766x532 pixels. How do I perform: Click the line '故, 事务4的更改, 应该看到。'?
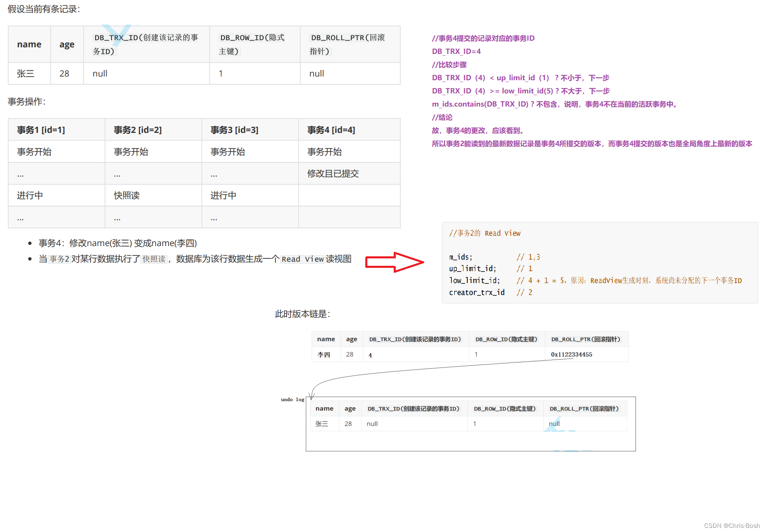tap(478, 130)
